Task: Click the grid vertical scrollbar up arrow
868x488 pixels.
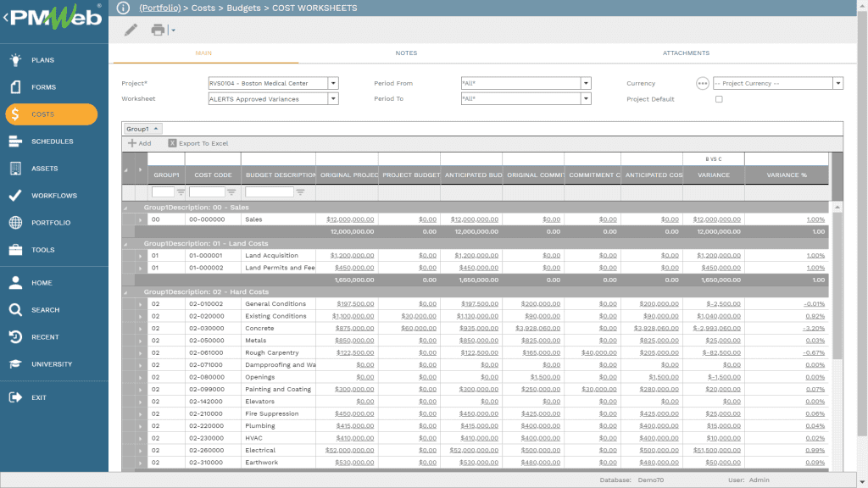Action: click(837, 207)
